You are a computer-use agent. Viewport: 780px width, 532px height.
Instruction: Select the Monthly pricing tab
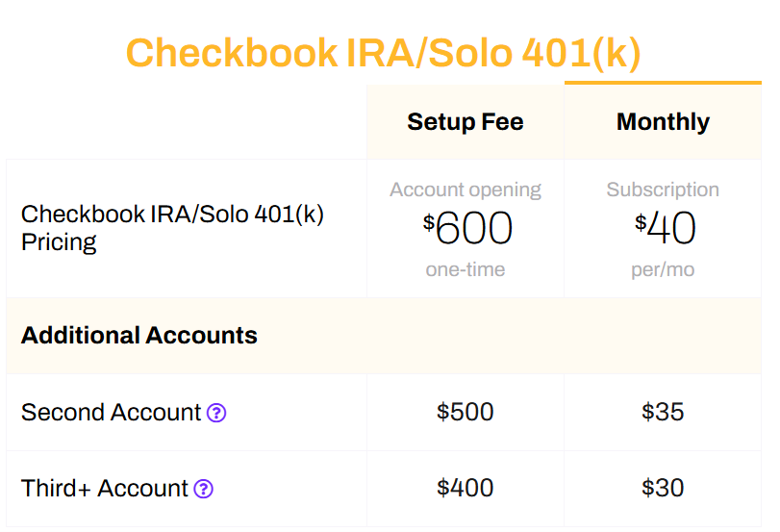coord(663,122)
